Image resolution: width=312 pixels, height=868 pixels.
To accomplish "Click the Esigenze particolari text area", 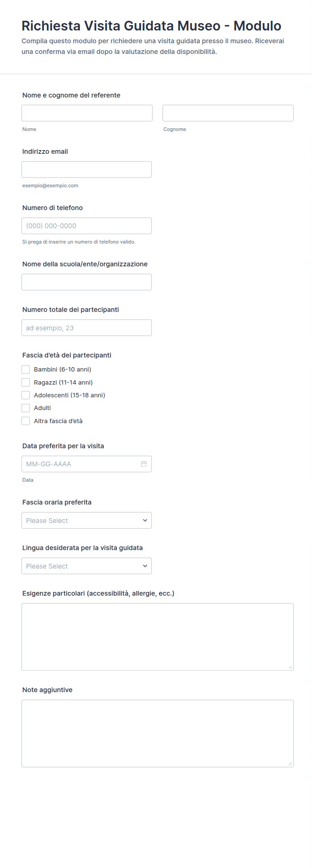I will 157,637.
